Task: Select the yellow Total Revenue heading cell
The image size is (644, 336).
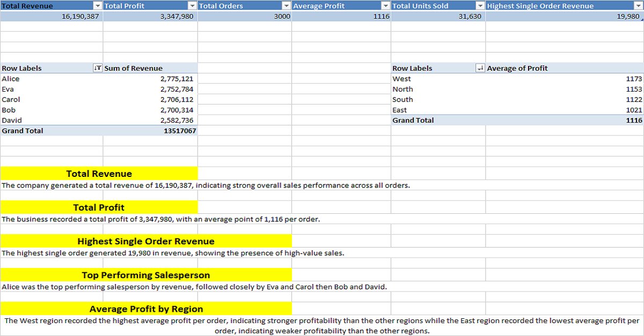Action: point(99,174)
